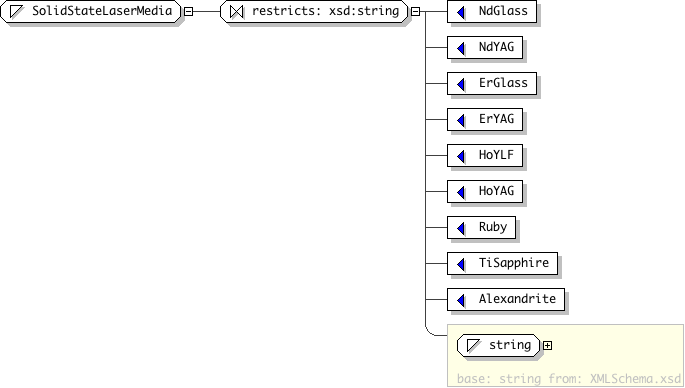Select the NdGlass enumeration value
This screenshot has height=388, width=685.
(492, 11)
